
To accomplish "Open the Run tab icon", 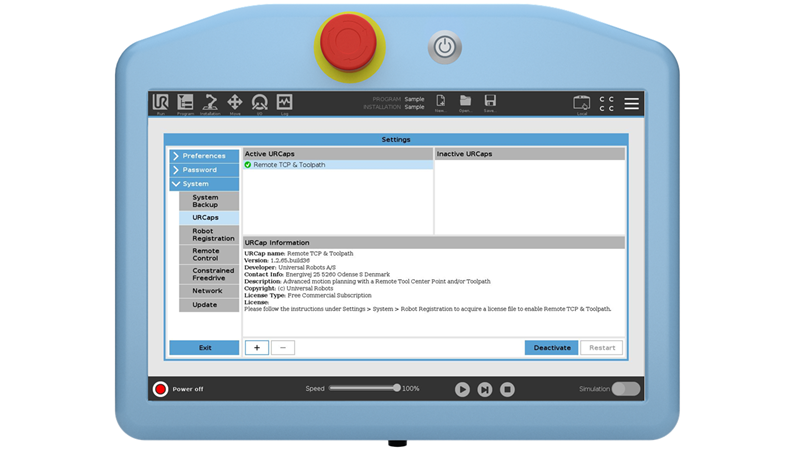I will pyautogui.click(x=161, y=104).
